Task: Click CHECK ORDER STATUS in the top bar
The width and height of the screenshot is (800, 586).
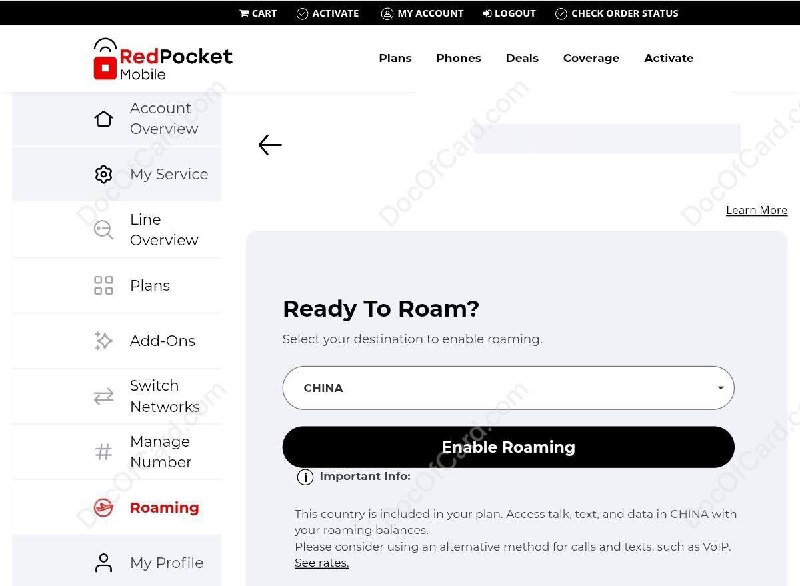Action: pyautogui.click(x=624, y=13)
